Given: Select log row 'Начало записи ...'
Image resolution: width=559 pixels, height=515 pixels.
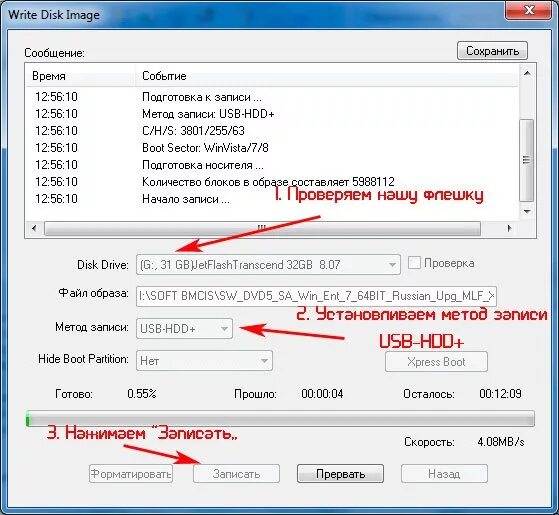Looking at the screenshot, I should (272, 199).
